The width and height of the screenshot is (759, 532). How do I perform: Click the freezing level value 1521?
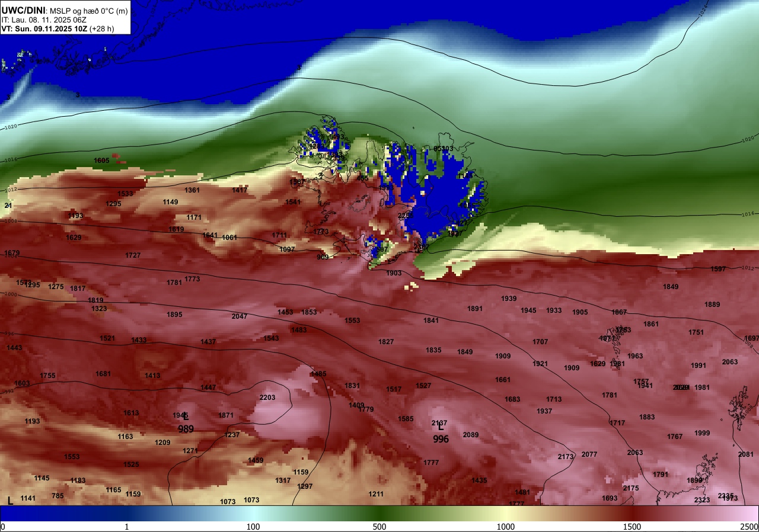coord(107,338)
